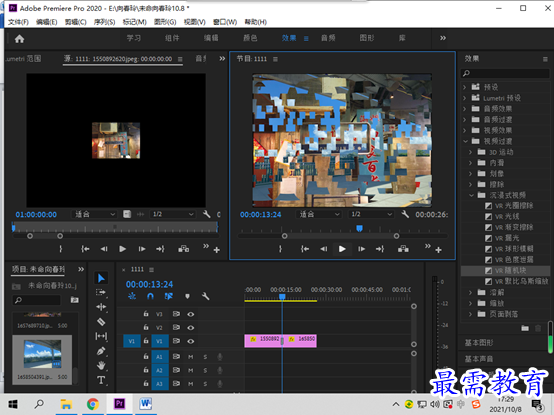Screen dimensions: 554x415
Task: Open Word from Windows taskbar
Action: pos(146,403)
